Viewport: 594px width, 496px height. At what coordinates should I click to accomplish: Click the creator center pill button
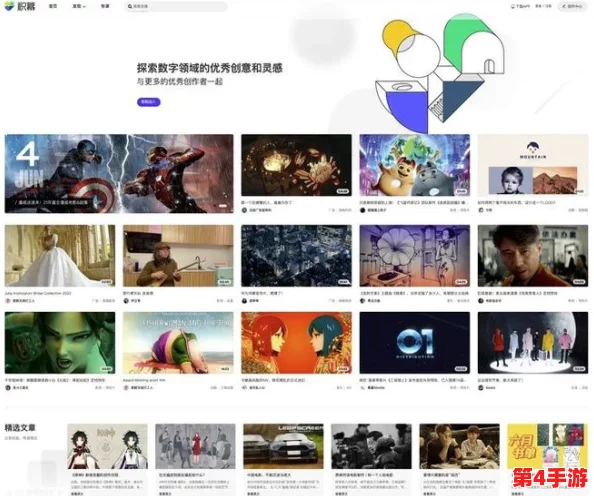point(572,6)
